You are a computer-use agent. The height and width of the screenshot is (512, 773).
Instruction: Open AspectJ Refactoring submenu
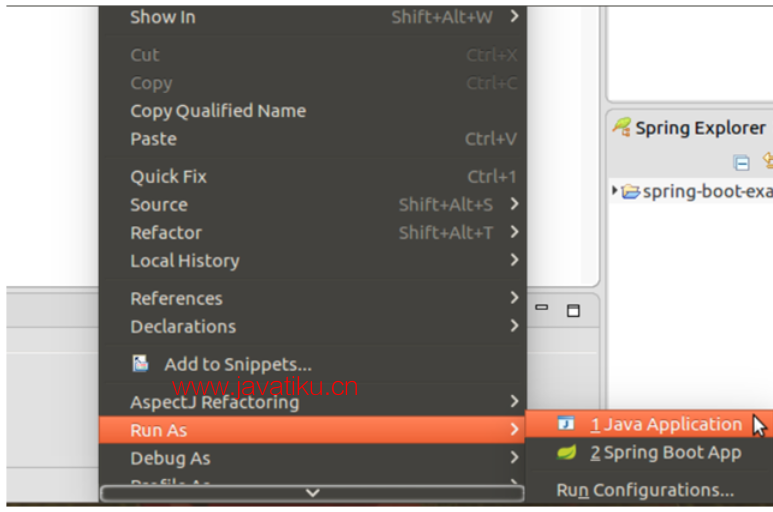tap(313, 402)
